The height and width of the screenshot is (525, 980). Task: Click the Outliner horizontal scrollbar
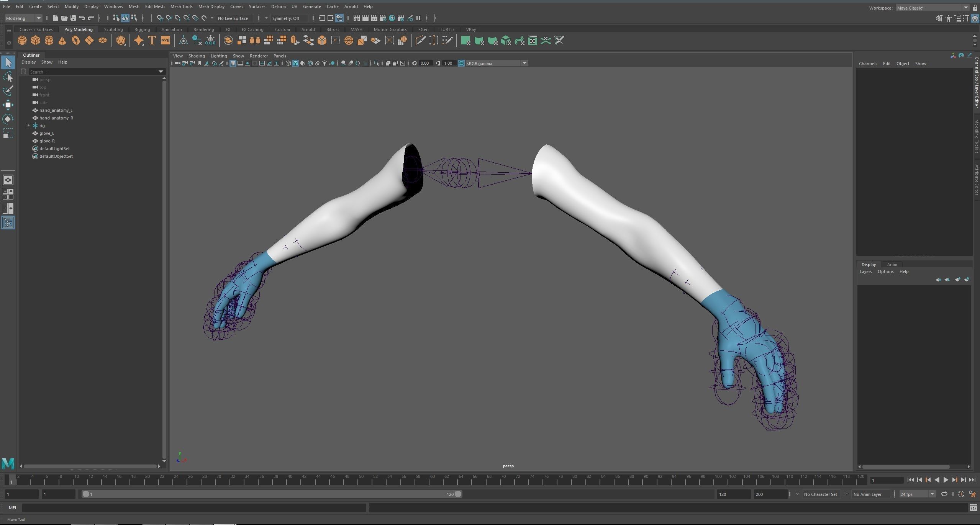coord(90,466)
